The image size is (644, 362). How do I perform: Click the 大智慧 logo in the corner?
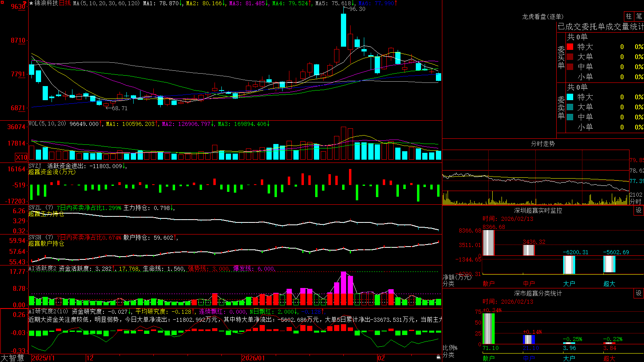12,358
